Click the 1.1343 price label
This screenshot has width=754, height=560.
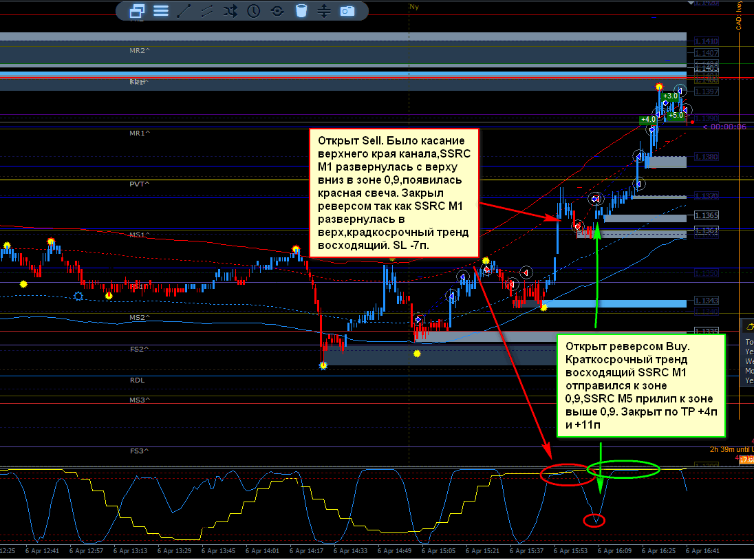pyautogui.click(x=706, y=301)
